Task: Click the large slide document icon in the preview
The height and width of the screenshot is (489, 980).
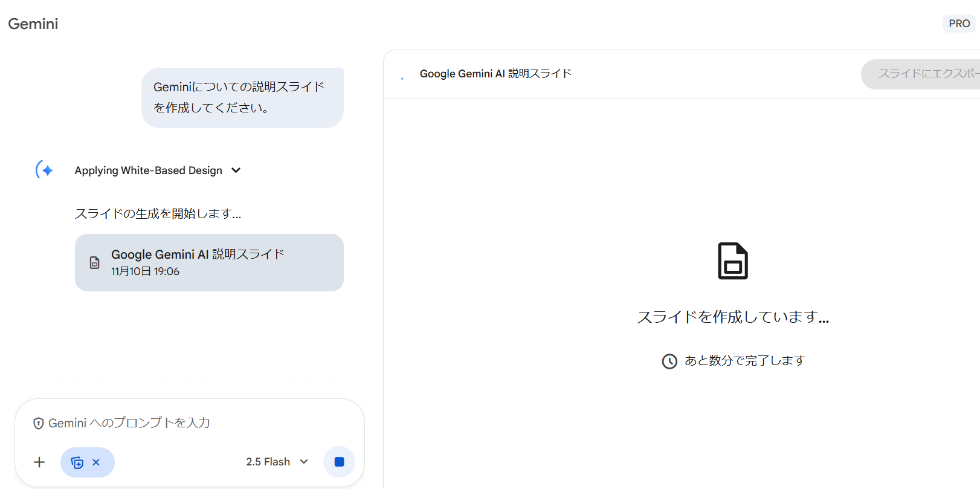Action: pyautogui.click(x=733, y=261)
